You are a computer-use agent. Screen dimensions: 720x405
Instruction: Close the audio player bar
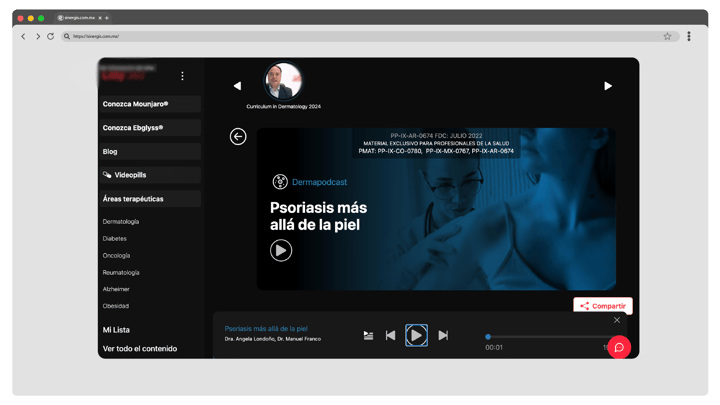[617, 320]
